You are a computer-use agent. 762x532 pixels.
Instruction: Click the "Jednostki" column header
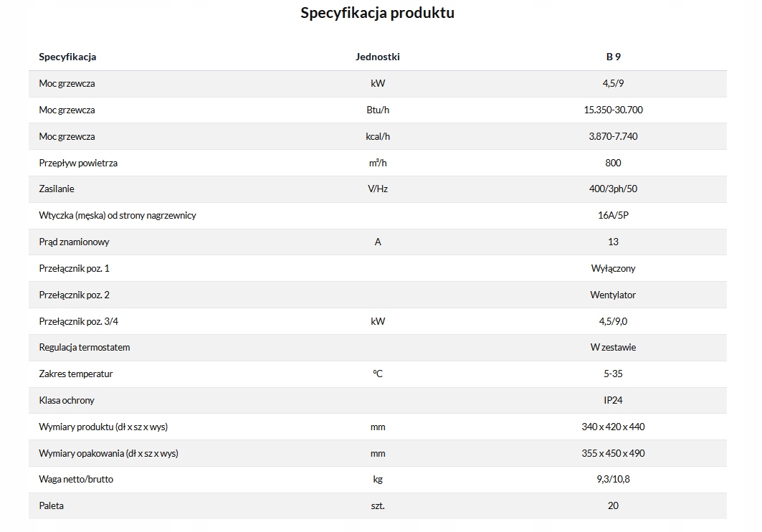[x=378, y=57]
